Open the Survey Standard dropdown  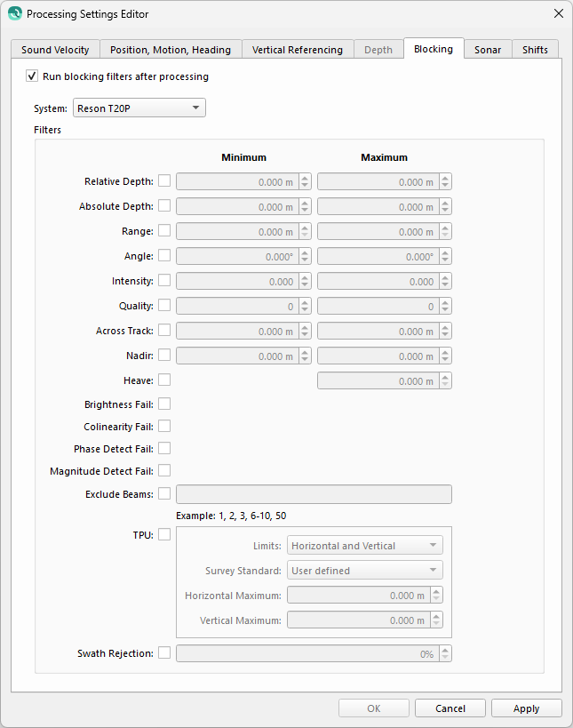click(364, 571)
